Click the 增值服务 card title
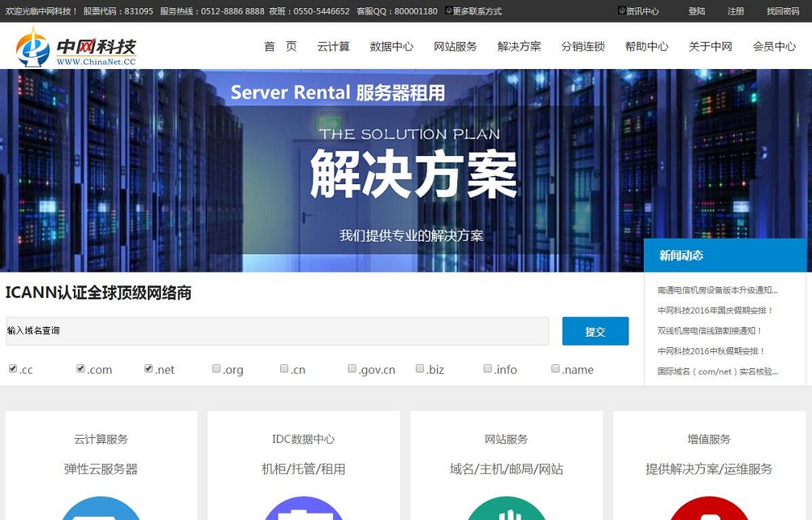812x520 pixels. pyautogui.click(x=709, y=440)
